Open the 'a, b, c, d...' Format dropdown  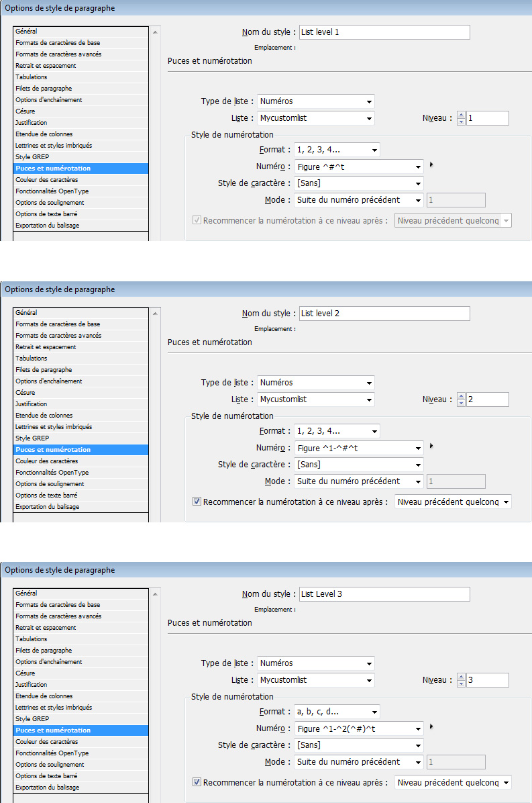[337, 712]
